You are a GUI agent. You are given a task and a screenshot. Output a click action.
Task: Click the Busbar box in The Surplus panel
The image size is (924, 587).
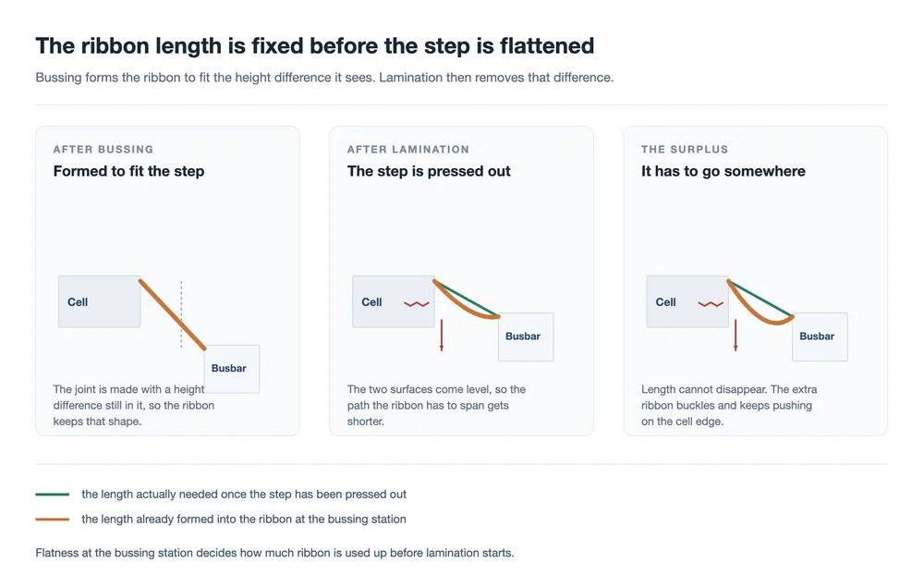coord(820,336)
